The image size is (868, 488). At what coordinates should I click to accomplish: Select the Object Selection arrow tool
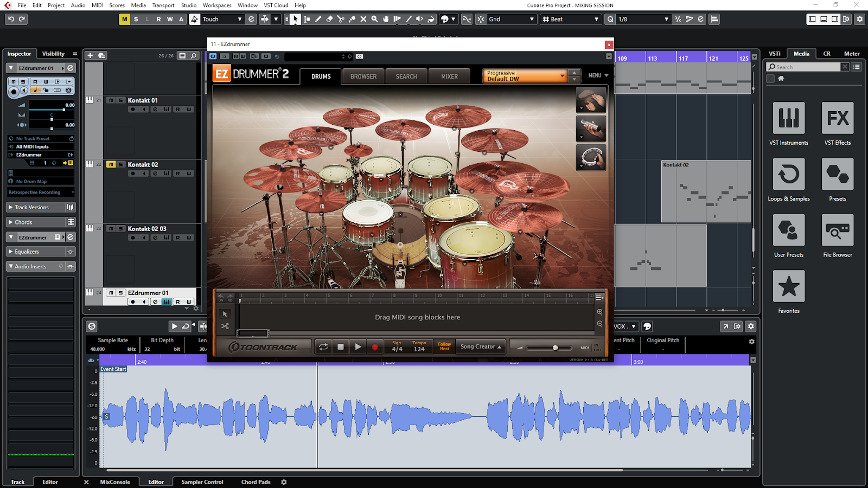click(x=295, y=19)
